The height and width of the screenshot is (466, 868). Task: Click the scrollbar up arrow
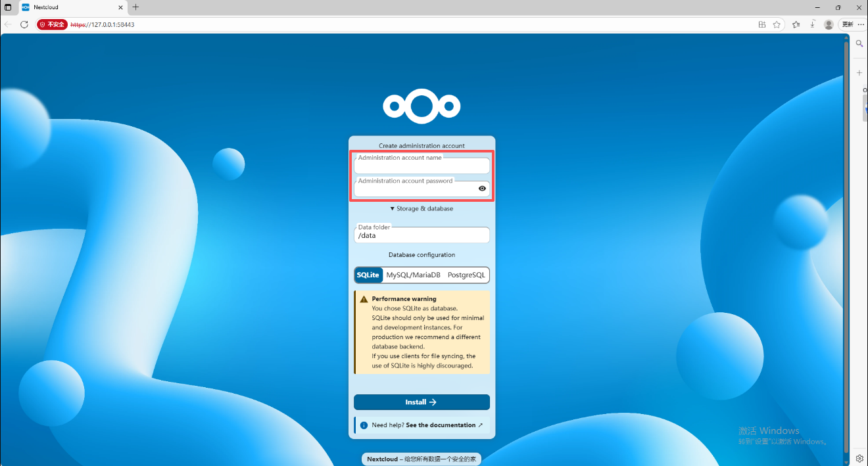coord(846,37)
